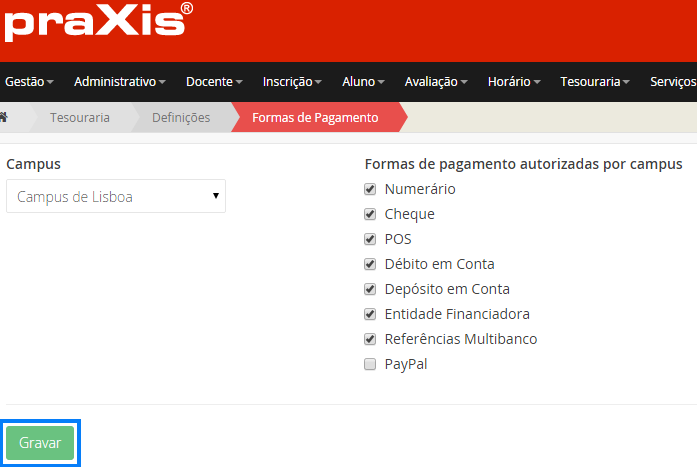This screenshot has height=467, width=697.
Task: Uncheck Entidade Financiadora option
Action: coord(370,314)
